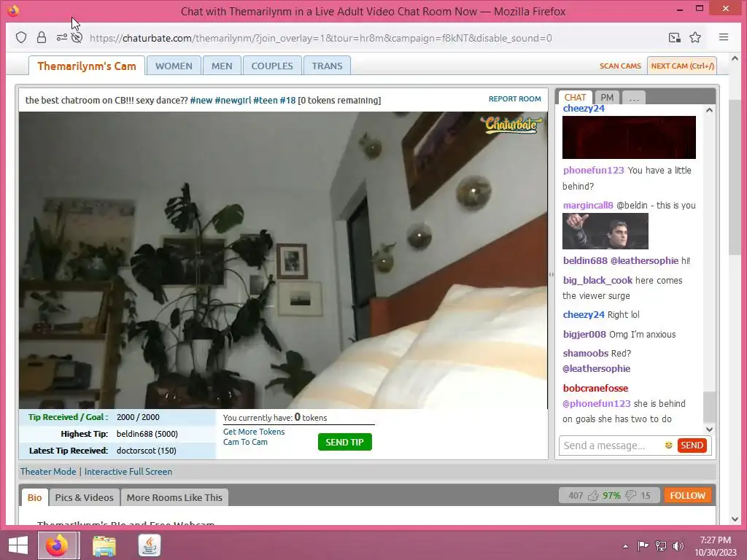Click page scrollbar down arrow
The height and width of the screenshot is (560, 747).
coord(734,519)
